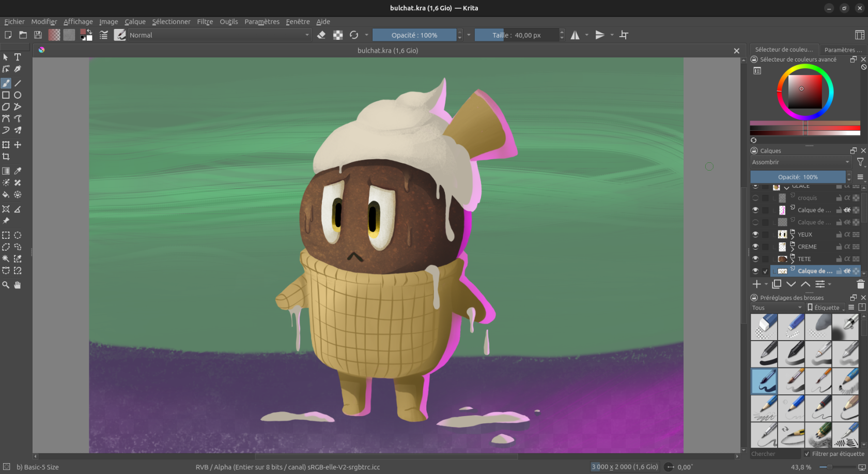The height and width of the screenshot is (474, 868).
Task: Select the pan hand tool
Action: (18, 285)
